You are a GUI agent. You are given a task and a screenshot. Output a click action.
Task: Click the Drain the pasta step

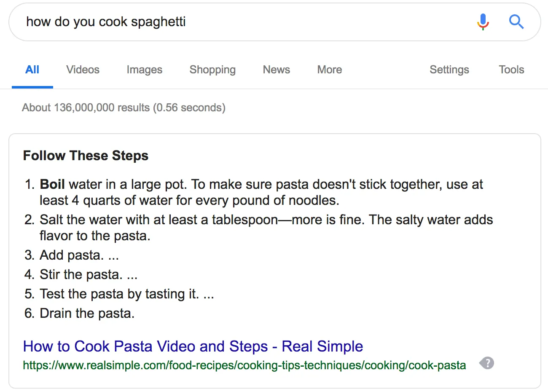(79, 313)
